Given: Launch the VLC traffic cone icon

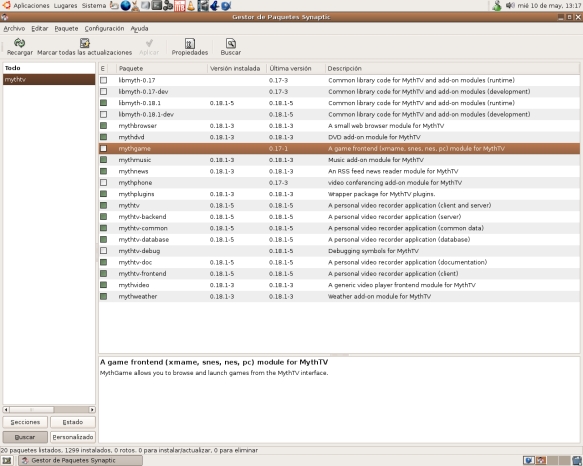Looking at the screenshot, I should coord(191,5).
